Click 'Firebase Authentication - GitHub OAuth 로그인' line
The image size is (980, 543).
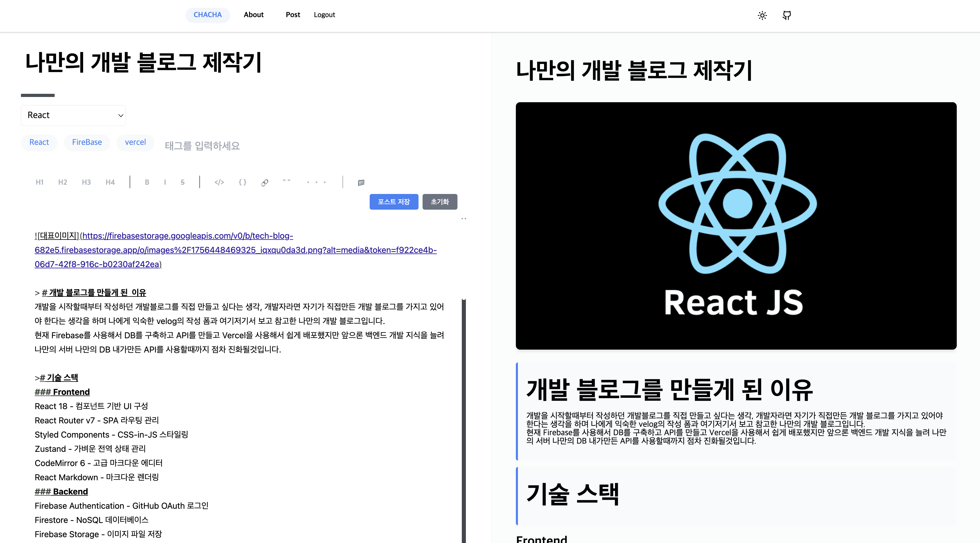122,506
